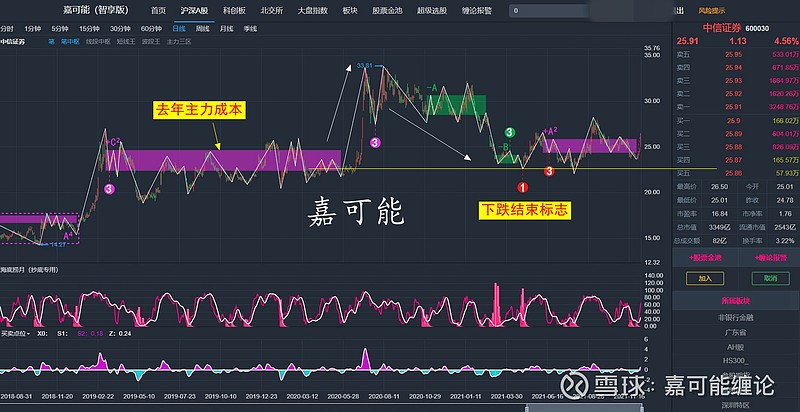Open the AH股 sector link
This screenshot has height=412, width=800.
[735, 347]
